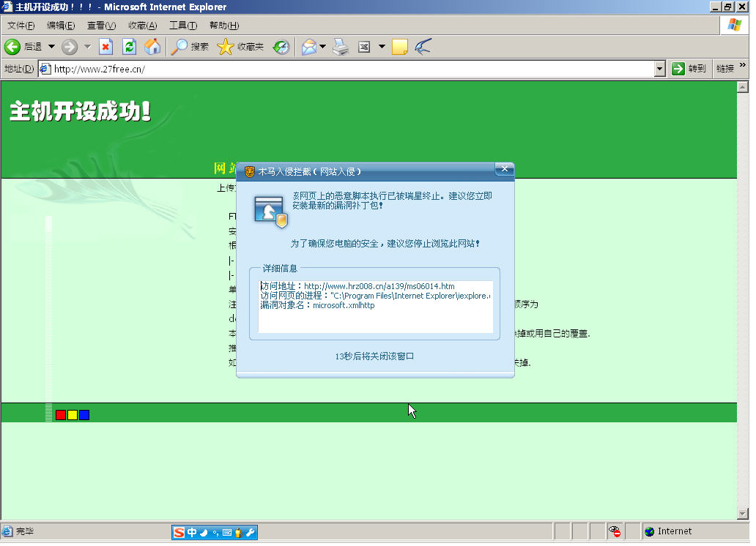This screenshot has height=546, width=756.
Task: Expand the toolbar overflow chevron near 链接
Action: tap(743, 65)
